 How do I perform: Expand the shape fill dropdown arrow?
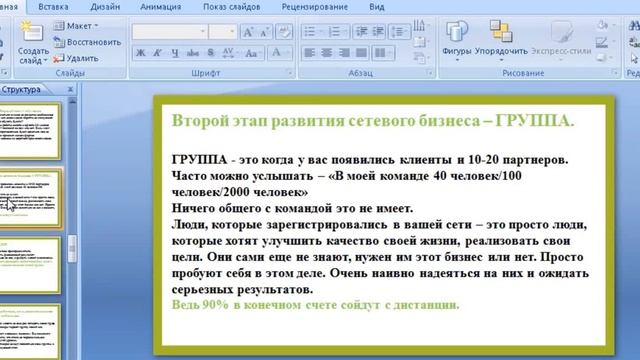(x=613, y=25)
